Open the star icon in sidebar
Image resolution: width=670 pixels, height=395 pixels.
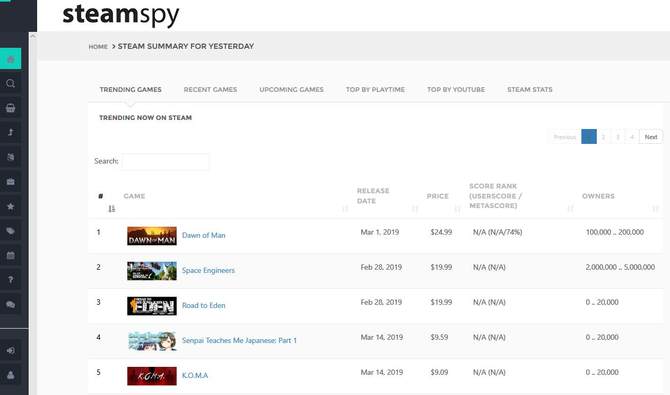tap(11, 206)
